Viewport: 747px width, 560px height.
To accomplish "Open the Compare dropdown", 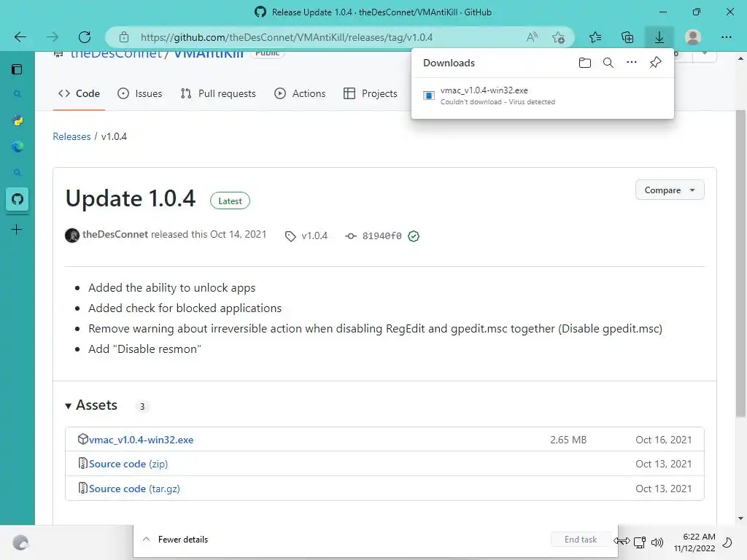I will tap(670, 190).
